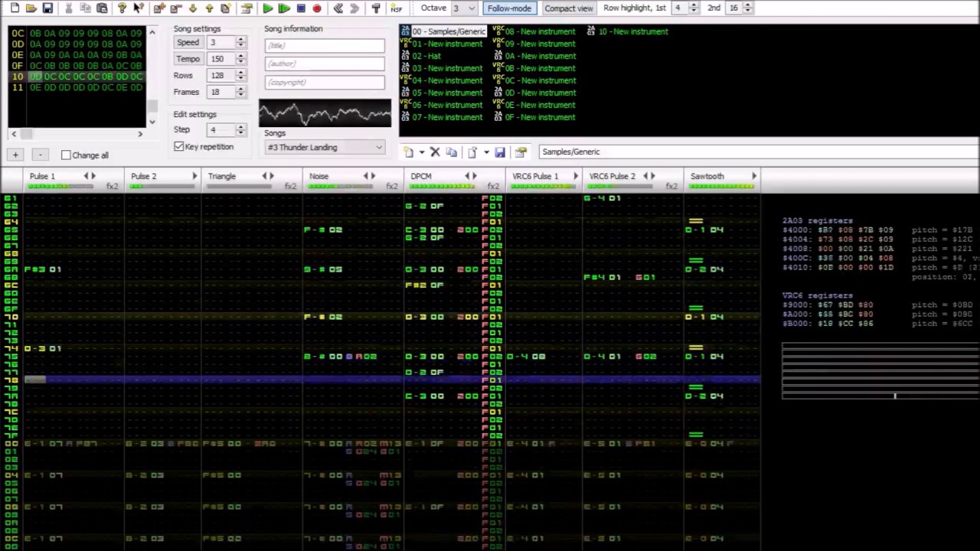Open the new instrument type dropdown arrow
This screenshot has width=980, height=551.
click(421, 152)
